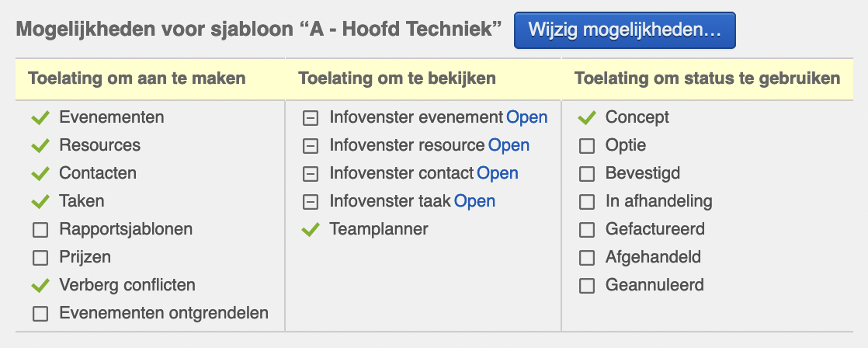This screenshot has width=868, height=348.
Task: Open link beside Infovenster contact
Action: (x=498, y=174)
